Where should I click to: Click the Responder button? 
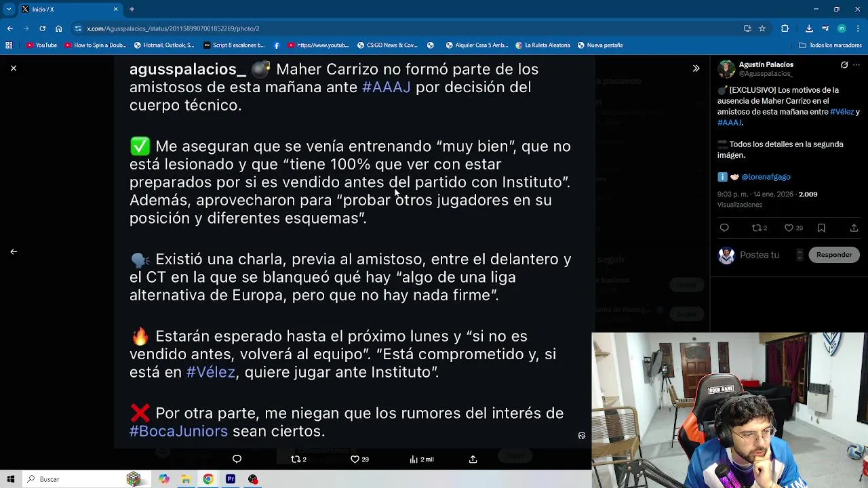coord(834,255)
